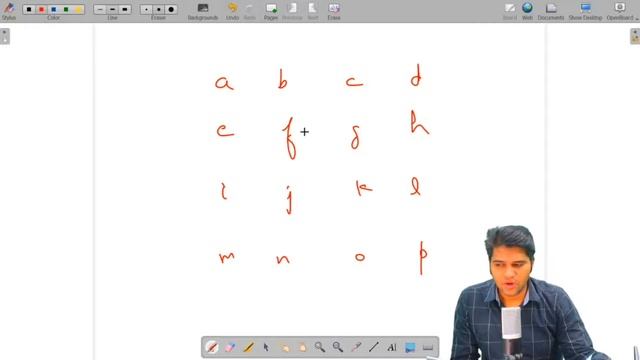Click the Redo toolbar icon
The height and width of the screenshot is (360, 640).
point(249,11)
